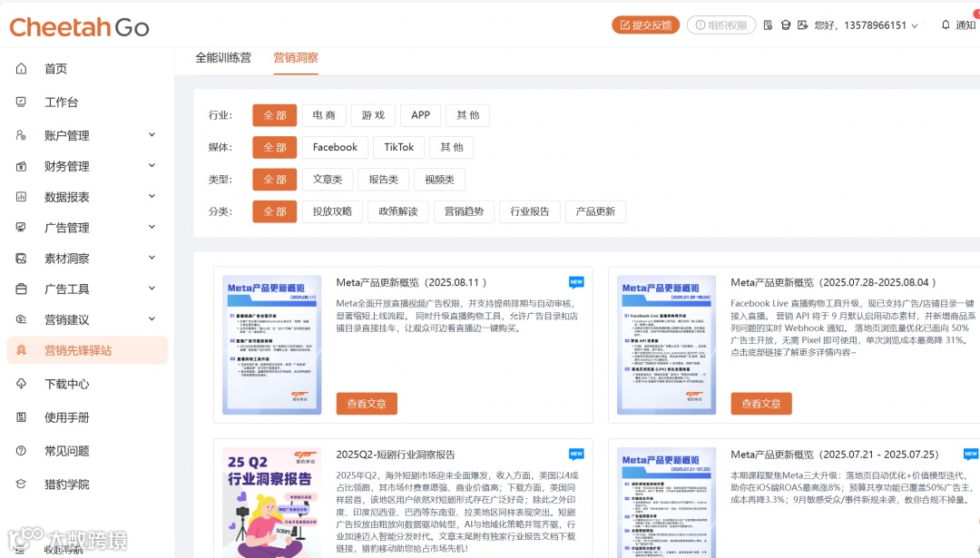The height and width of the screenshot is (558, 980).
Task: Filter industry by 电商
Action: tap(324, 115)
